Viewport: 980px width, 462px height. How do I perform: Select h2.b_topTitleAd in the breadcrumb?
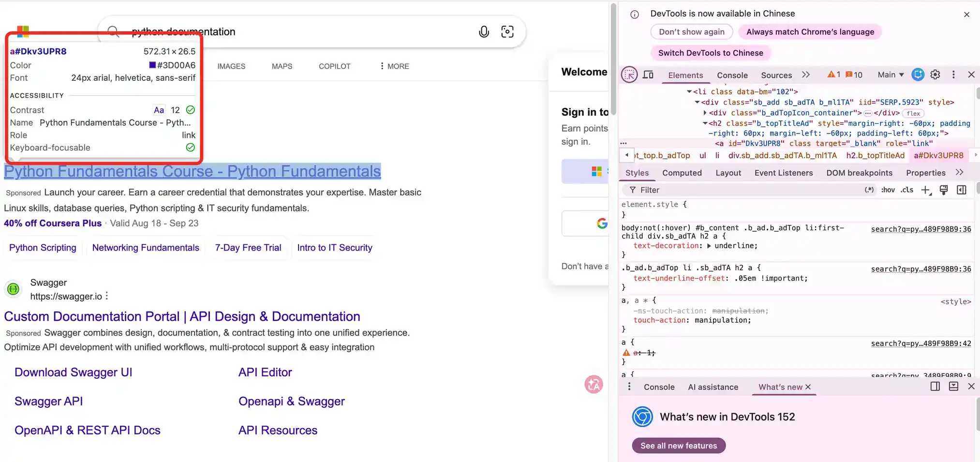pyautogui.click(x=875, y=155)
